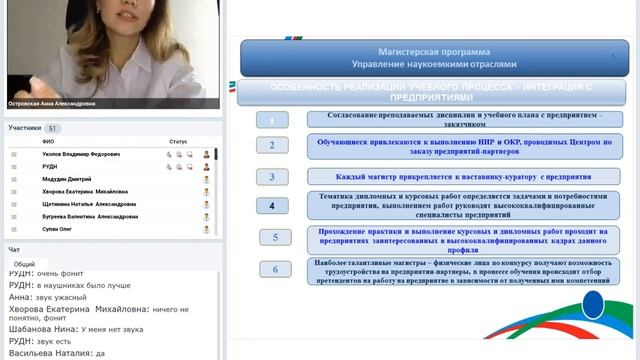
Task: Click Шабанова Нина's message 'У меня нет звука'
Action: tap(112, 329)
